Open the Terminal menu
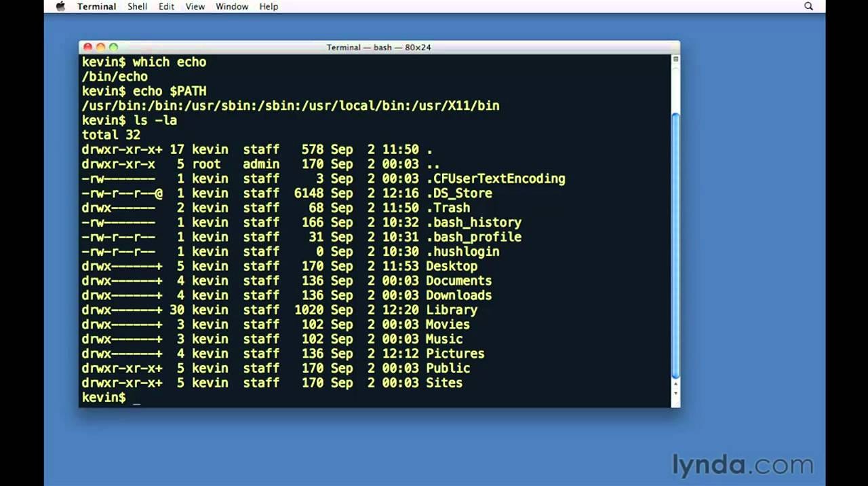Viewport: 868px width, 486px height. tap(96, 6)
